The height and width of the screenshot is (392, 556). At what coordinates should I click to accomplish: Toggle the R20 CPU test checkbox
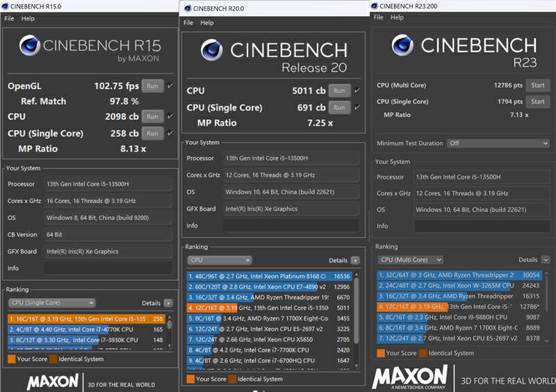click(357, 91)
